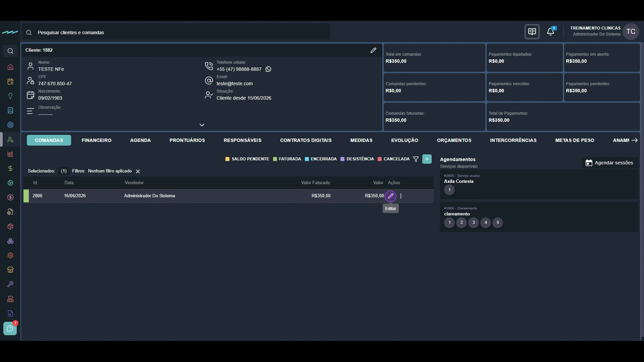
Task: Click the DESISTÊNCIA purple legend swatch
Action: [x=342, y=159]
